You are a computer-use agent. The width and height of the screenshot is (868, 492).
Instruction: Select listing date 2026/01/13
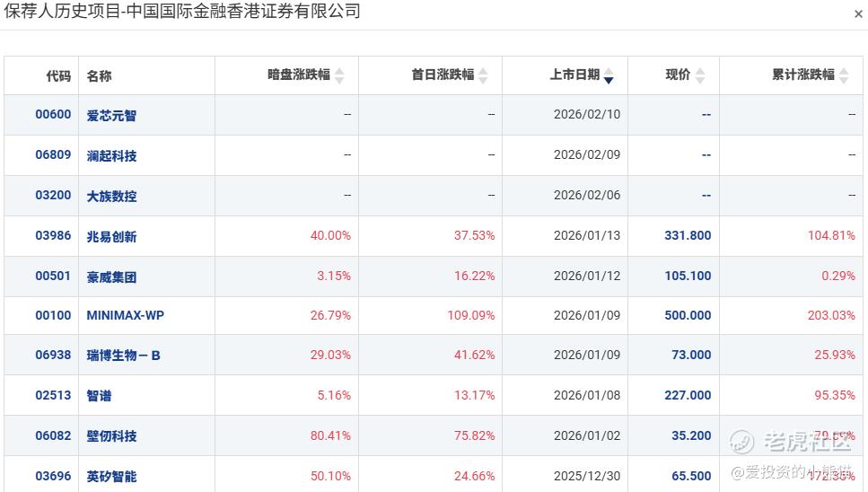pos(587,236)
